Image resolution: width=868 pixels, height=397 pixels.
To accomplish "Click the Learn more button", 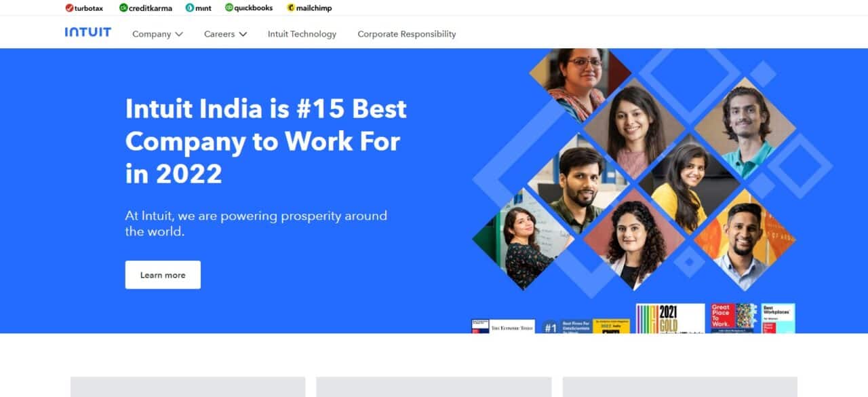I will point(163,275).
